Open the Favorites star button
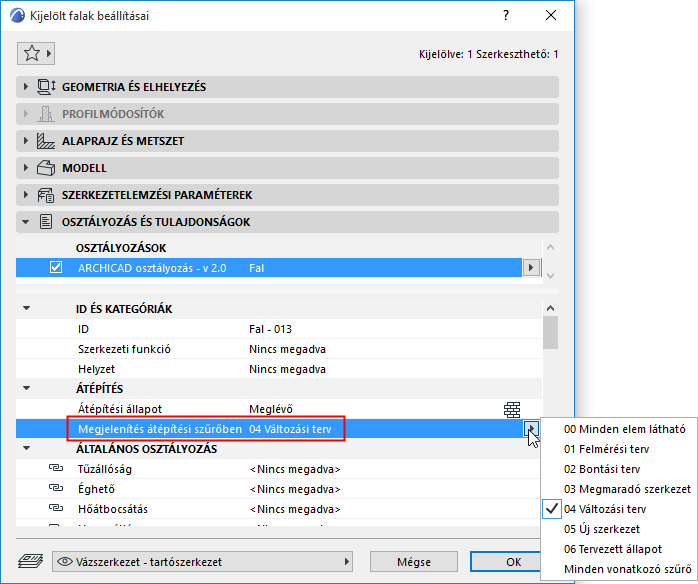 tap(36, 54)
